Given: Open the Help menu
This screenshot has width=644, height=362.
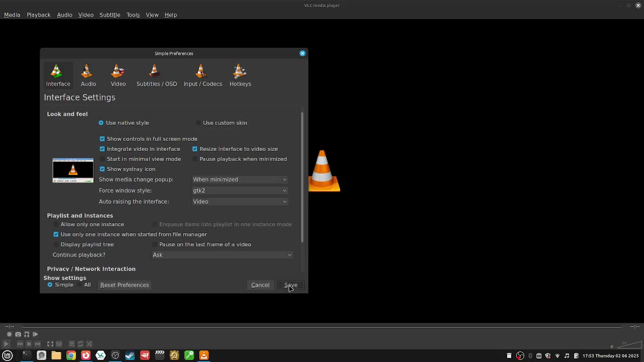Looking at the screenshot, I should pyautogui.click(x=171, y=15).
